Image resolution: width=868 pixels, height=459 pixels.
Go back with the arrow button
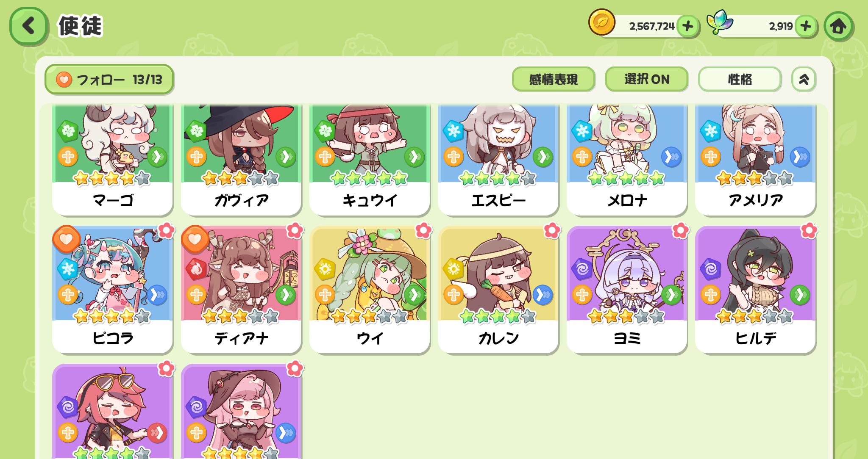click(28, 26)
